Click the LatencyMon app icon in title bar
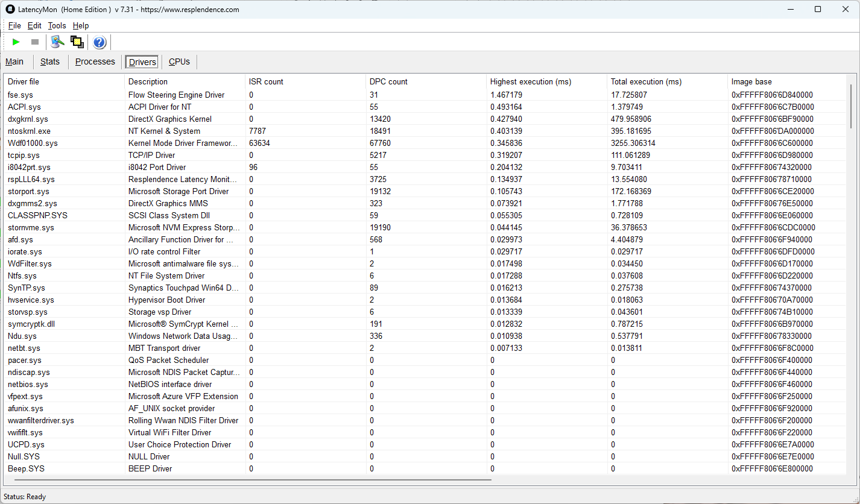This screenshot has height=504, width=860. pos(10,9)
